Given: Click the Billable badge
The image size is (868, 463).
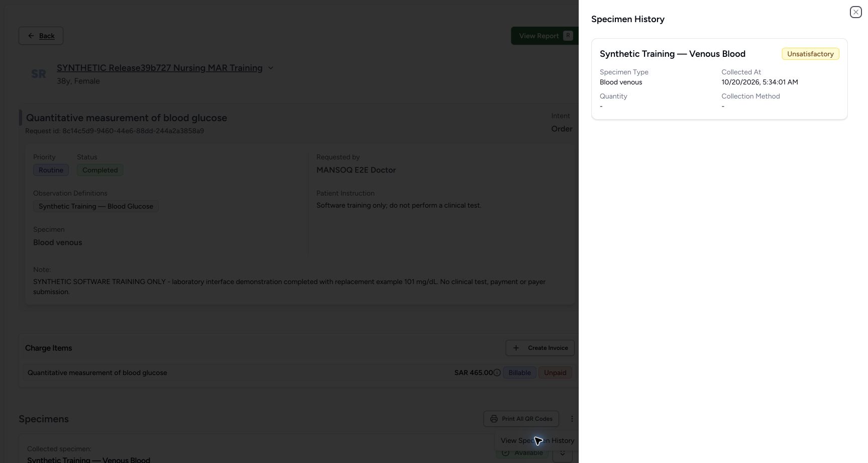Looking at the screenshot, I should (519, 373).
